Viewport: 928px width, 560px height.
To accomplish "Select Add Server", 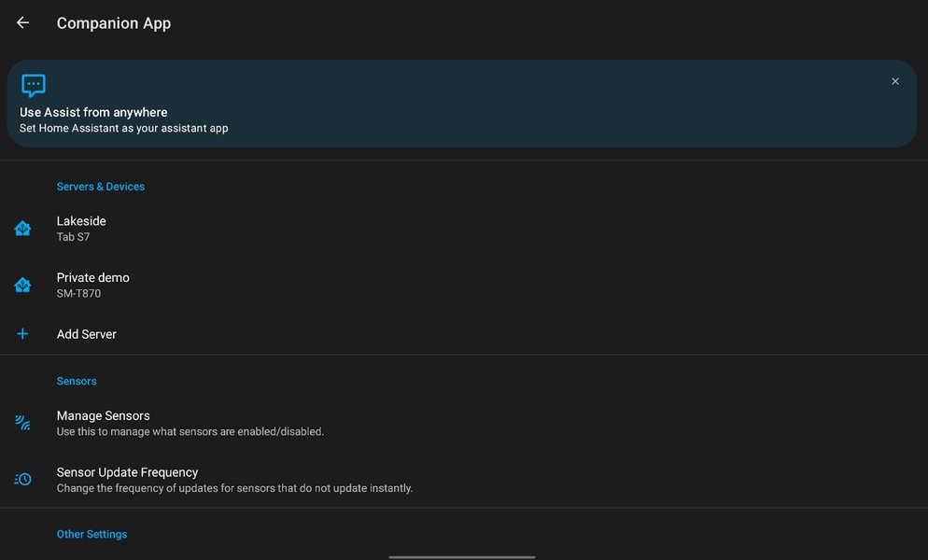I will point(87,334).
